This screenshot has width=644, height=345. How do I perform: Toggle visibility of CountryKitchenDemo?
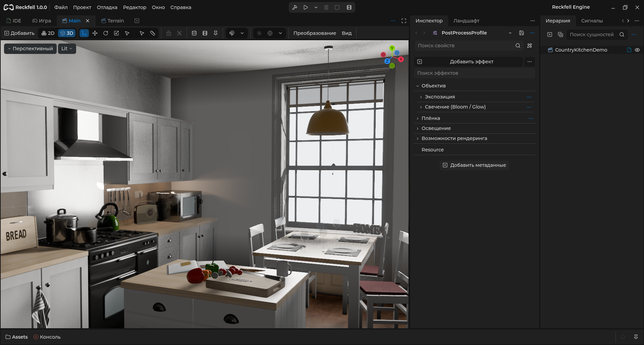637,50
